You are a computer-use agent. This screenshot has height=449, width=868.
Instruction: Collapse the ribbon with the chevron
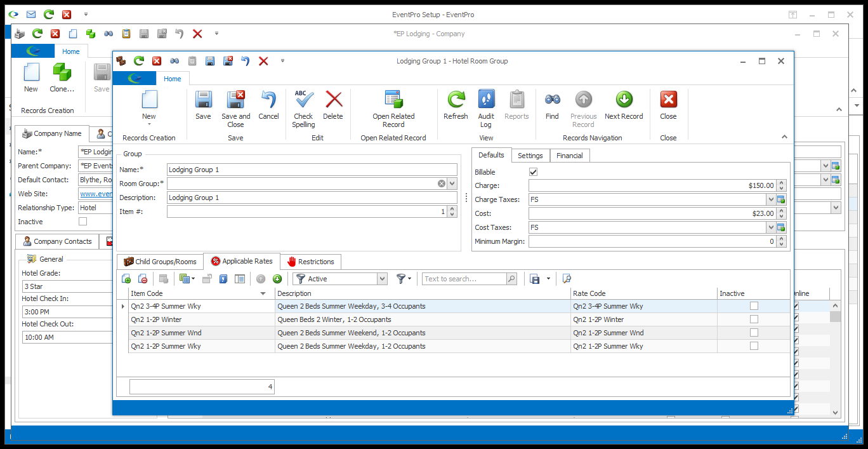784,137
